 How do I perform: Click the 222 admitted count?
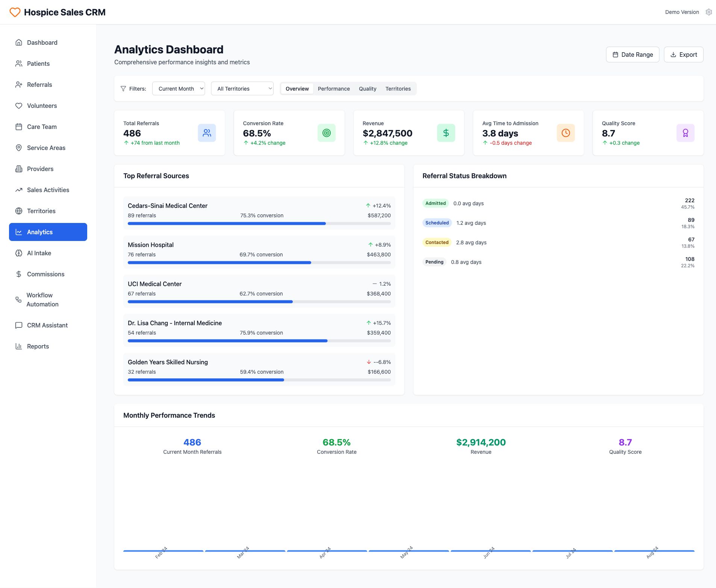coord(690,200)
